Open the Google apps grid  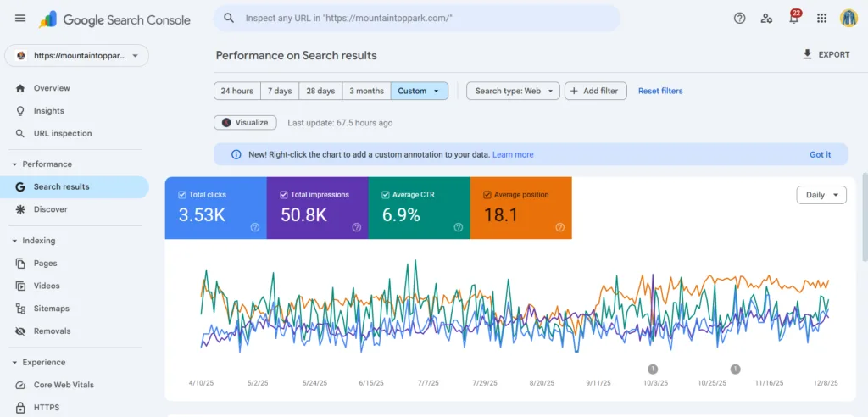tap(821, 19)
